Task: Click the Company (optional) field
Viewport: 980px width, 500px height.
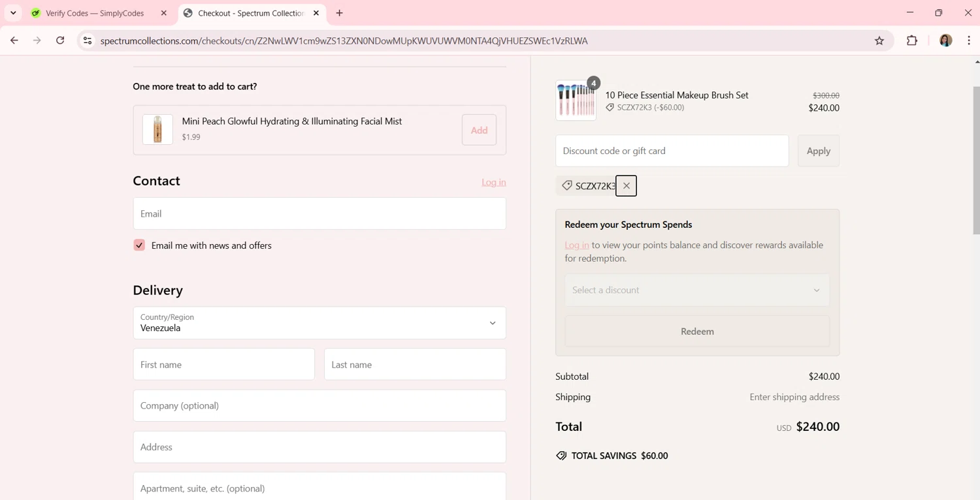Action: 319,405
